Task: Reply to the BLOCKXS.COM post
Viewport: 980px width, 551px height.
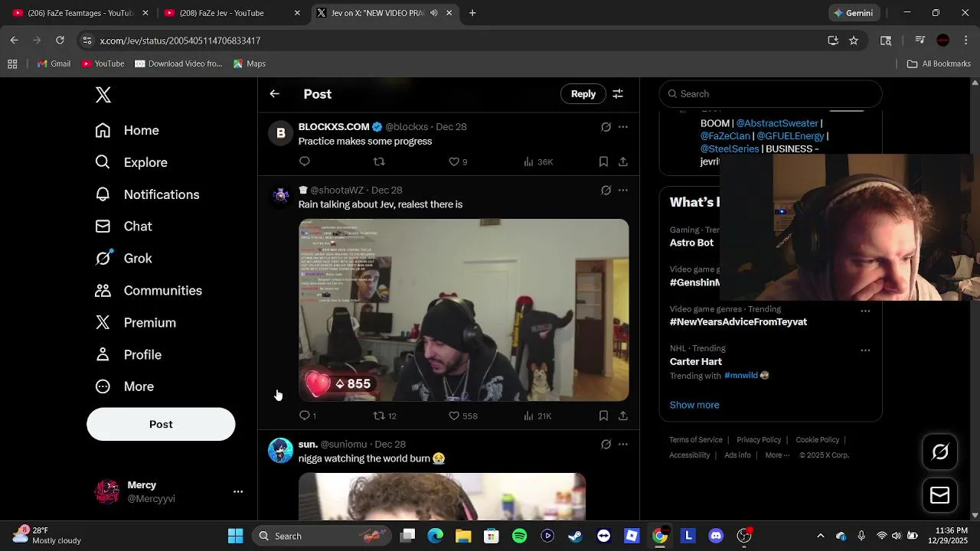Action: click(x=305, y=161)
